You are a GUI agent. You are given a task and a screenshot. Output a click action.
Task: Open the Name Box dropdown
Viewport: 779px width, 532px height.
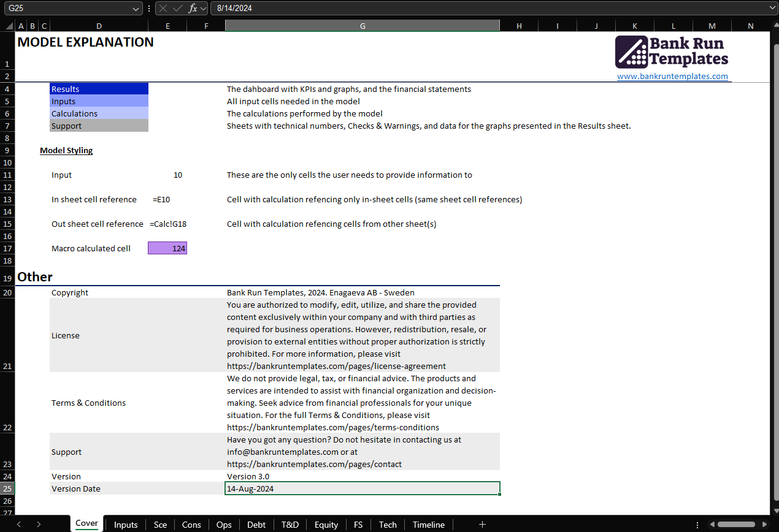click(x=136, y=9)
